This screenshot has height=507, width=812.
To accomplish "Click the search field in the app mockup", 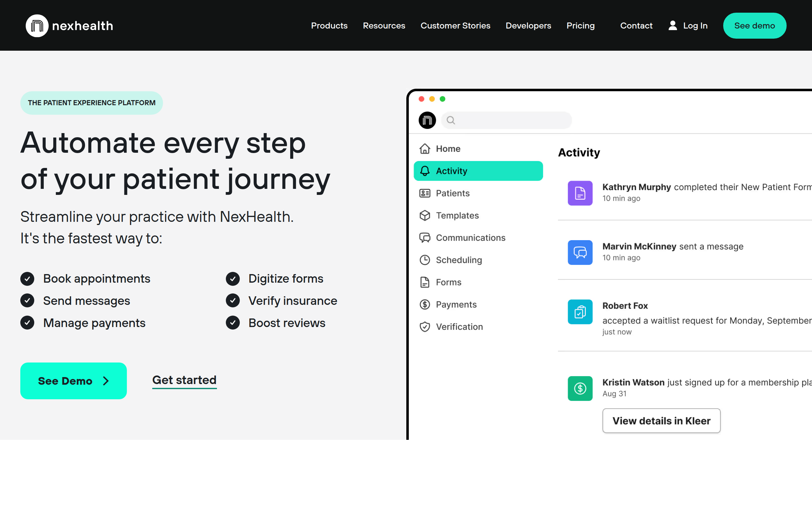I will (506, 120).
